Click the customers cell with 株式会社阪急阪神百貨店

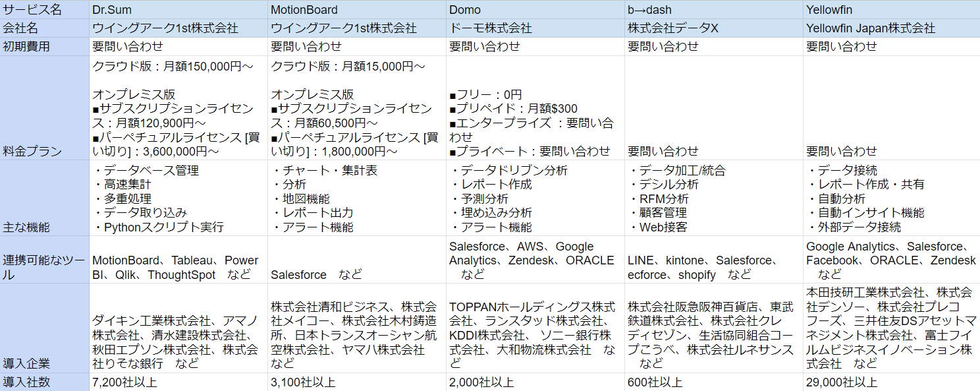(714, 328)
